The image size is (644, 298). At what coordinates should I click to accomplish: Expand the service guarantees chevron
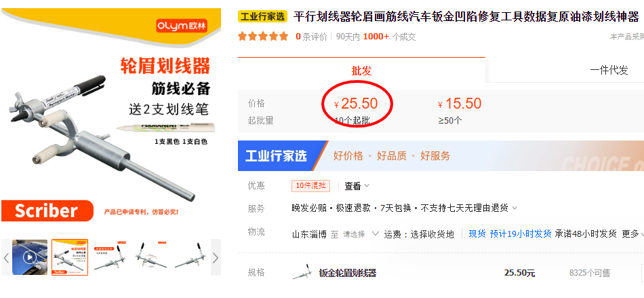point(515,208)
